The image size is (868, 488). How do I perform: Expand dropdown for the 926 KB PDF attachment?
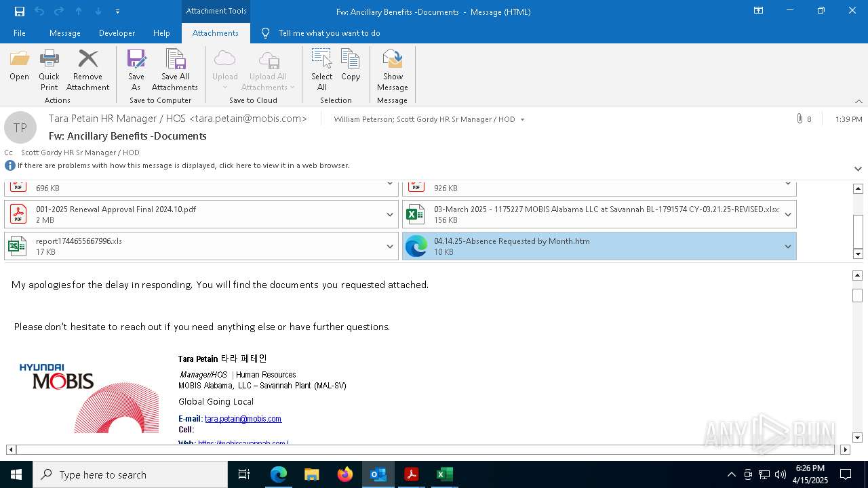pos(788,184)
